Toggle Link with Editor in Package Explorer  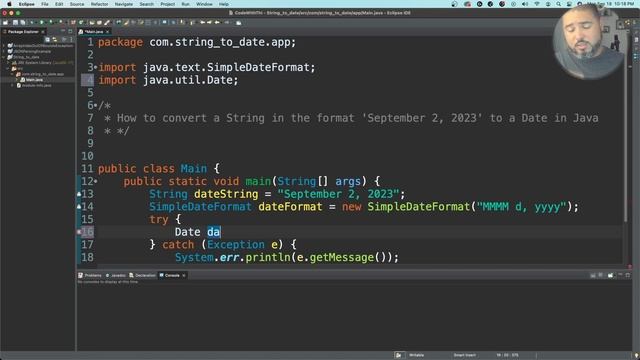pos(55,40)
